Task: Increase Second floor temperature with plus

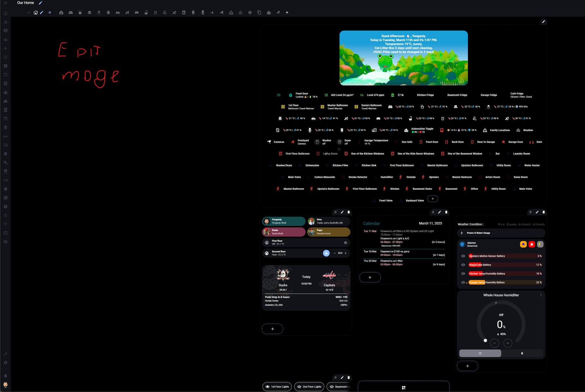Action: [346, 253]
